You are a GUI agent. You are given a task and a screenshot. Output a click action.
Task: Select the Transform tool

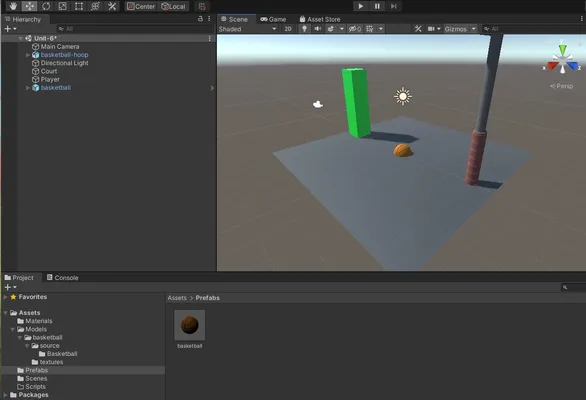[95, 6]
